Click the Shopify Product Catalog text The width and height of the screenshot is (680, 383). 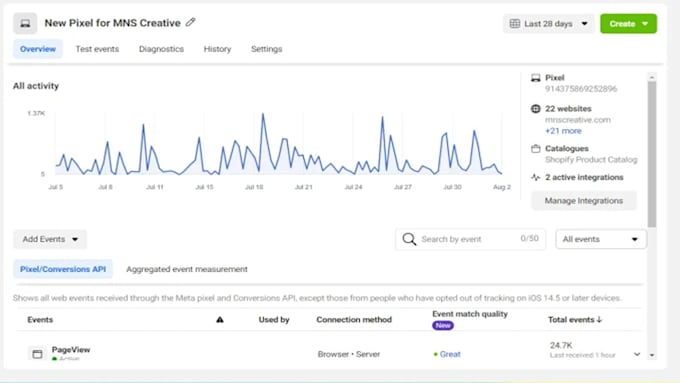pyautogui.click(x=591, y=160)
